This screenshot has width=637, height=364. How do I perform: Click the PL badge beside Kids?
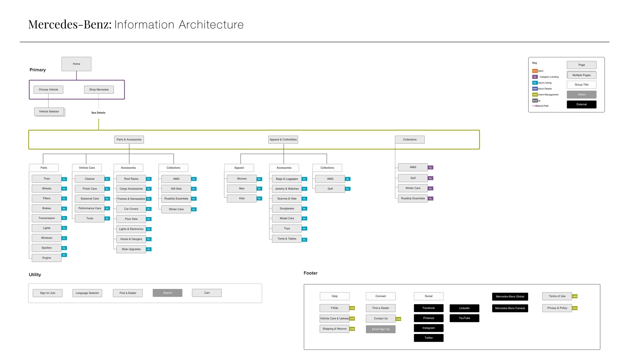tap(259, 198)
